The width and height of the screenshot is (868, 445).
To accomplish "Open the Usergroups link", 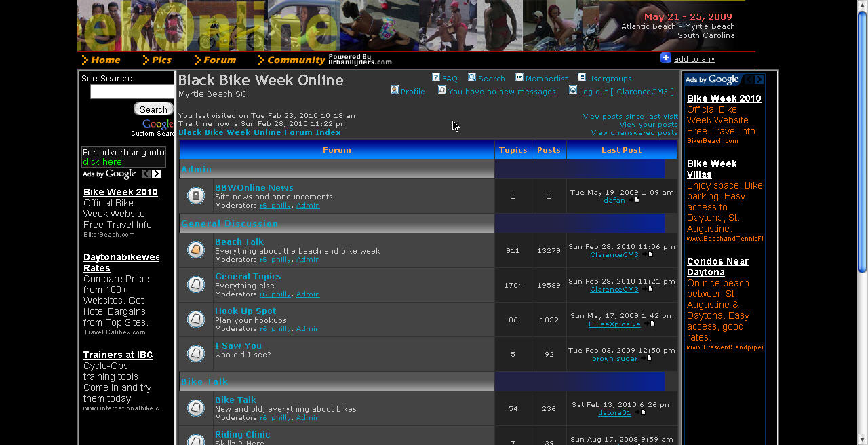I will 610,79.
